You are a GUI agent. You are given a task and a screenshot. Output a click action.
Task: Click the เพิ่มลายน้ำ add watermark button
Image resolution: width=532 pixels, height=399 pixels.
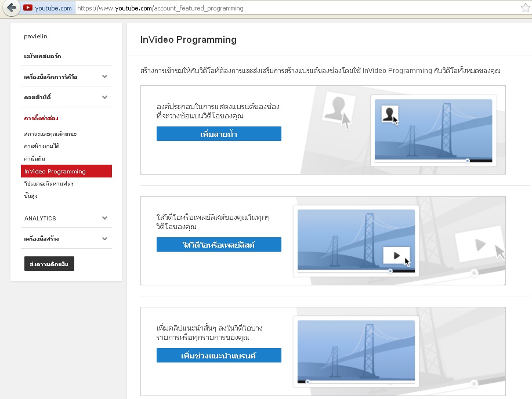coord(219,134)
